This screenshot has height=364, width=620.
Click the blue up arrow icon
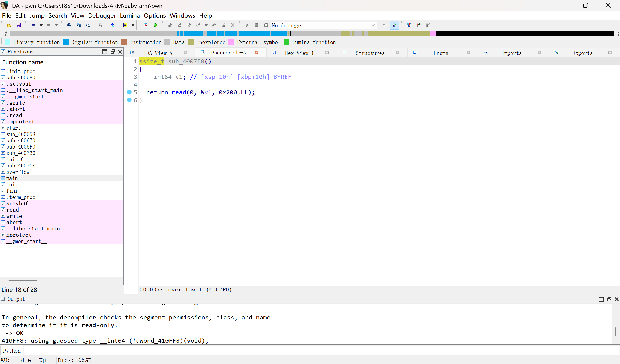[113, 25]
